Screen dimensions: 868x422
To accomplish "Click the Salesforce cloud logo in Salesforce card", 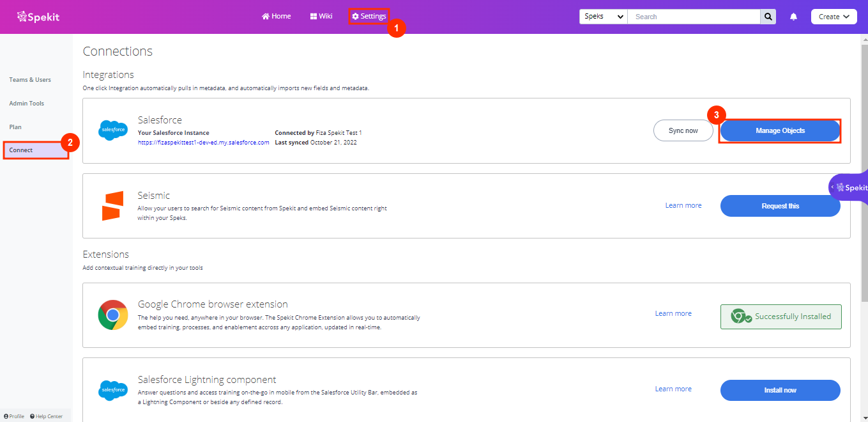I will pos(113,130).
